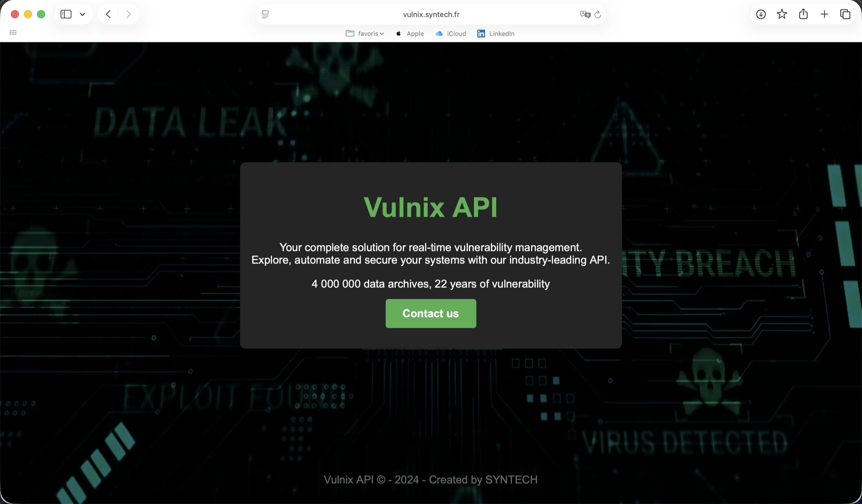Go forward with the forward arrow
This screenshot has height=504, width=862.
(x=128, y=14)
